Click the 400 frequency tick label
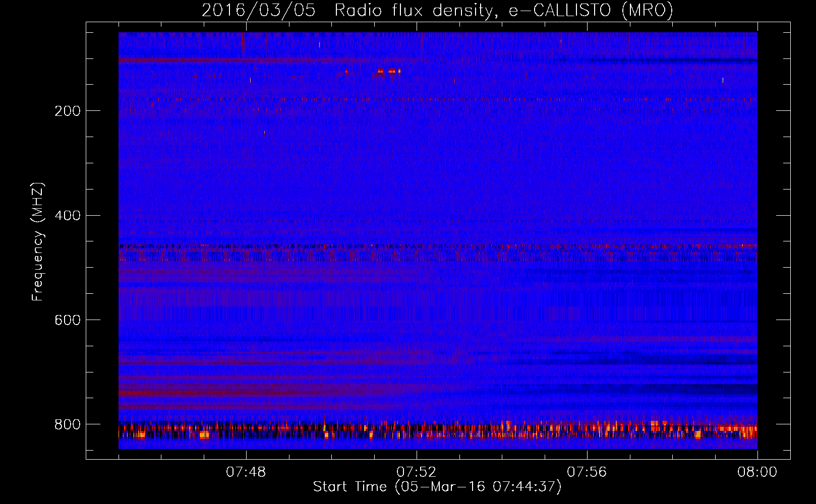 [67, 216]
